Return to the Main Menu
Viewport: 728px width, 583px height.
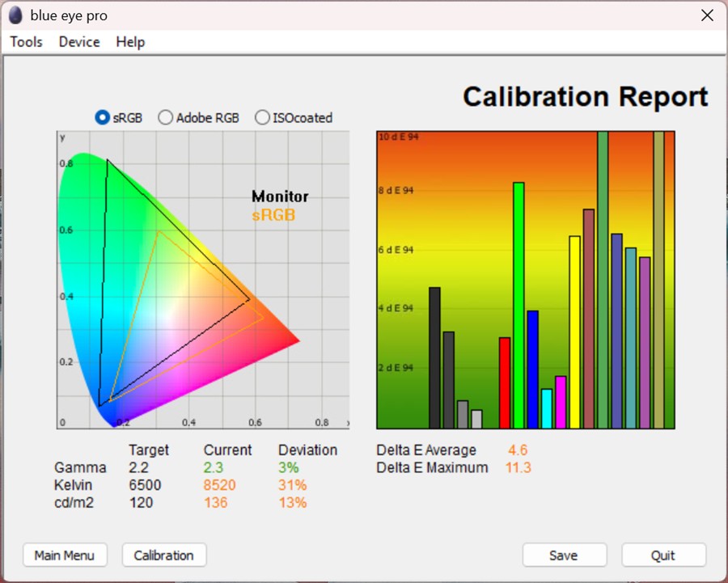click(x=65, y=555)
